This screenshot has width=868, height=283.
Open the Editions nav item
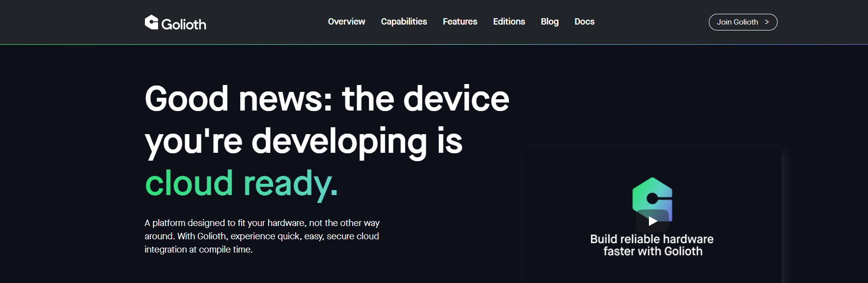click(x=509, y=22)
